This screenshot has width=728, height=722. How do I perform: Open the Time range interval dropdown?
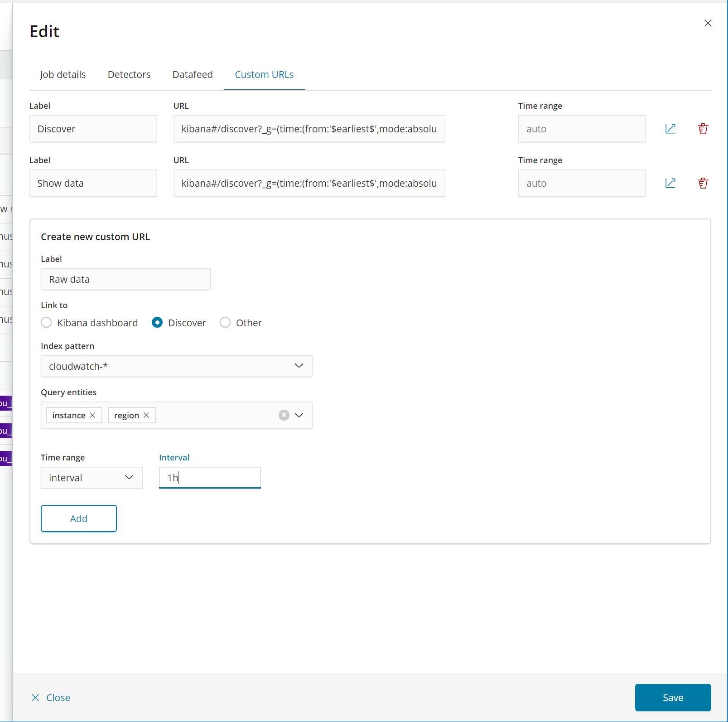click(92, 478)
